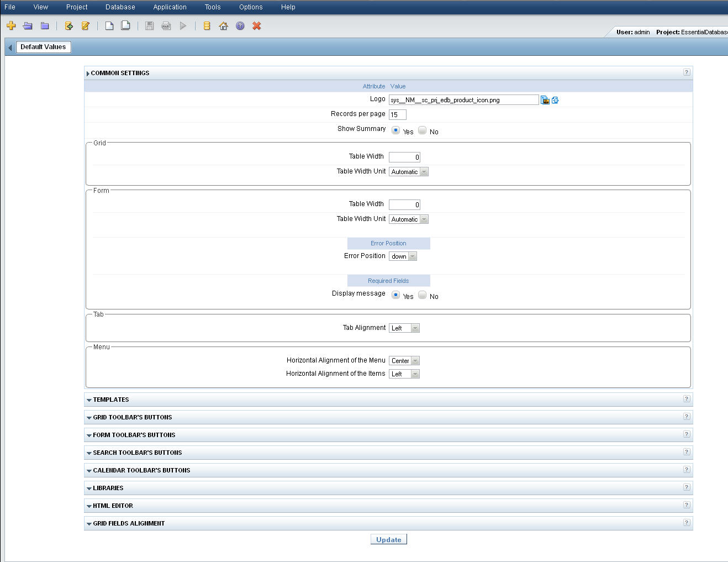Click the yellow plus New Project icon
Image resolution: width=728 pixels, height=562 pixels.
point(11,26)
